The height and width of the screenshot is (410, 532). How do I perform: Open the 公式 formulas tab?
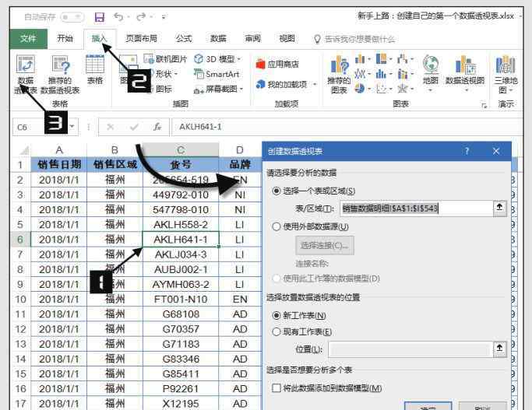[x=184, y=38]
